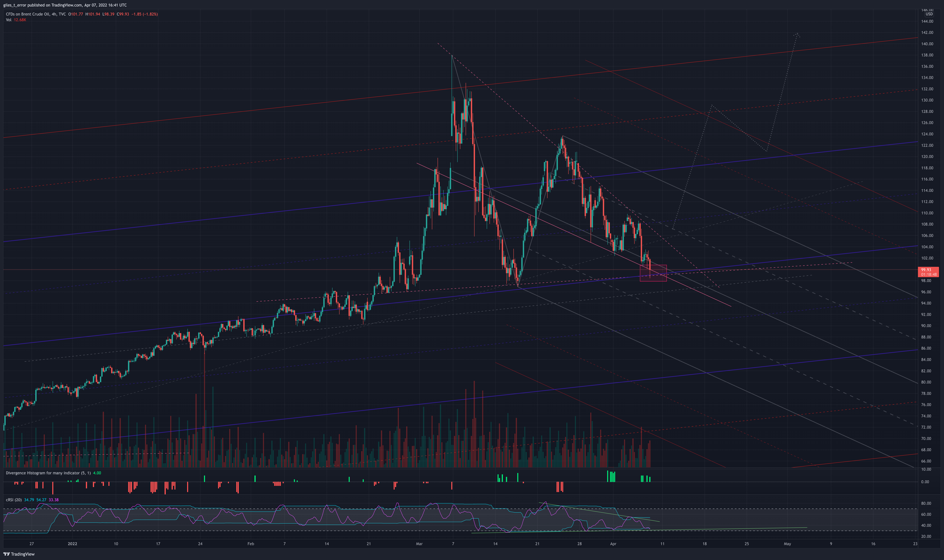
Task: Click the 40.00 label on the cRSI scale
Action: 926,525
